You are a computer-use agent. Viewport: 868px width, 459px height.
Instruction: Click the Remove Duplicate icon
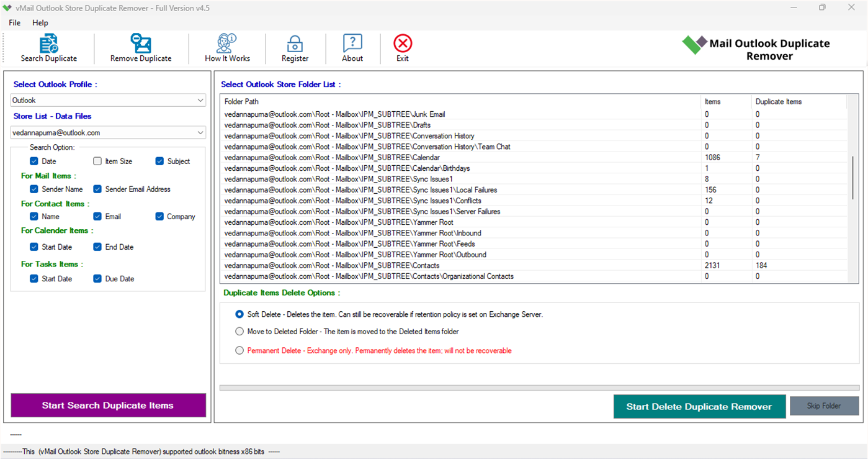141,48
